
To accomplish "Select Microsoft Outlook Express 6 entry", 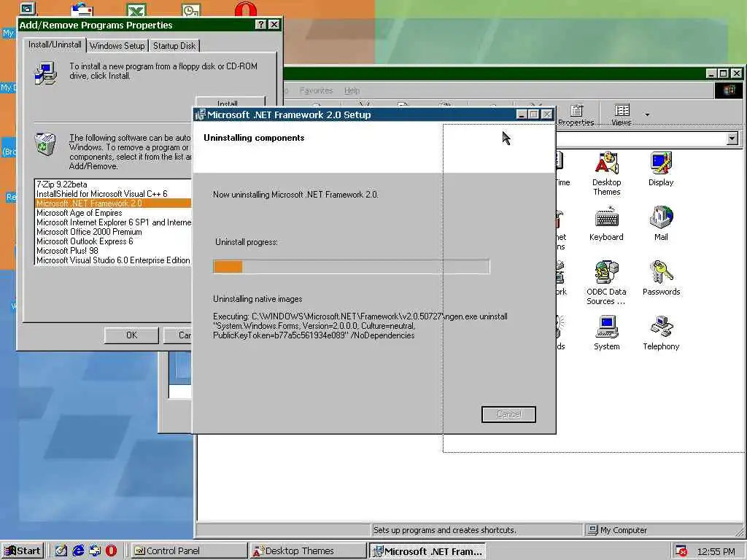I will coord(113,241).
